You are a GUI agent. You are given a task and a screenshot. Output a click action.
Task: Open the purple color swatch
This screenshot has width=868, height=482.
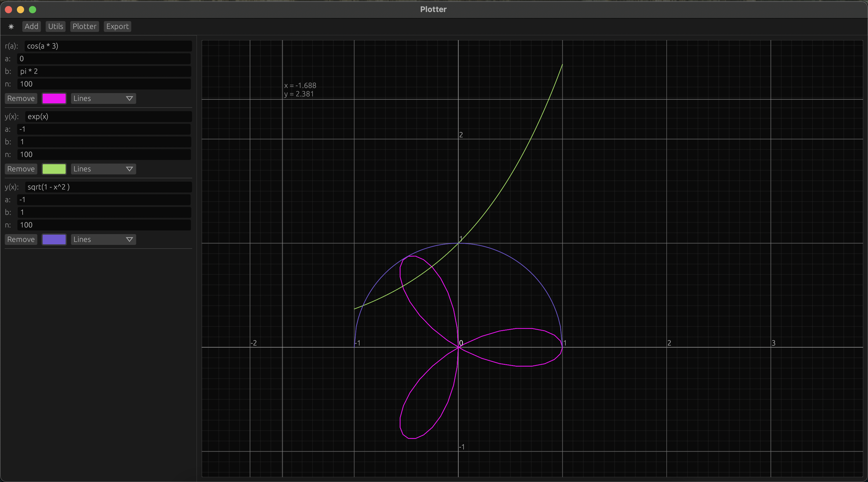pos(54,239)
